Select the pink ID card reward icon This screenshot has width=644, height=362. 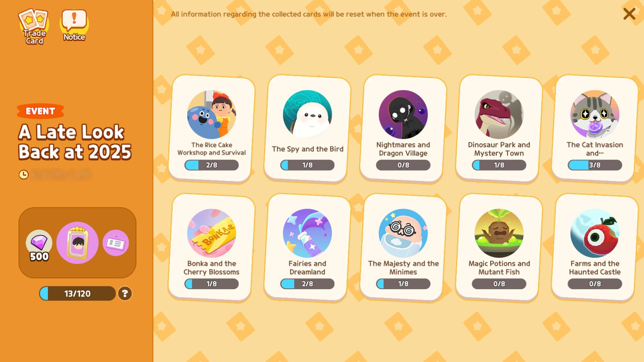pyautogui.click(x=116, y=243)
